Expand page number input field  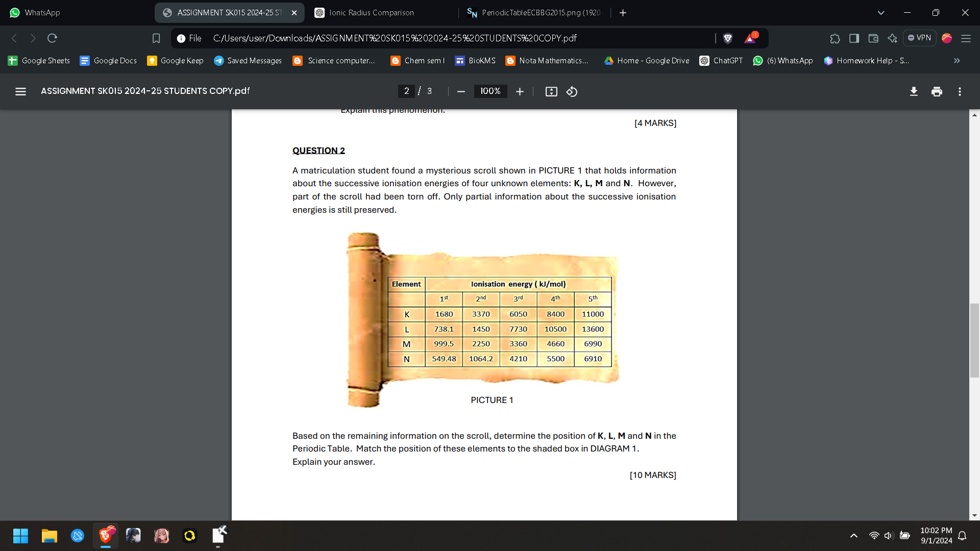coord(406,91)
